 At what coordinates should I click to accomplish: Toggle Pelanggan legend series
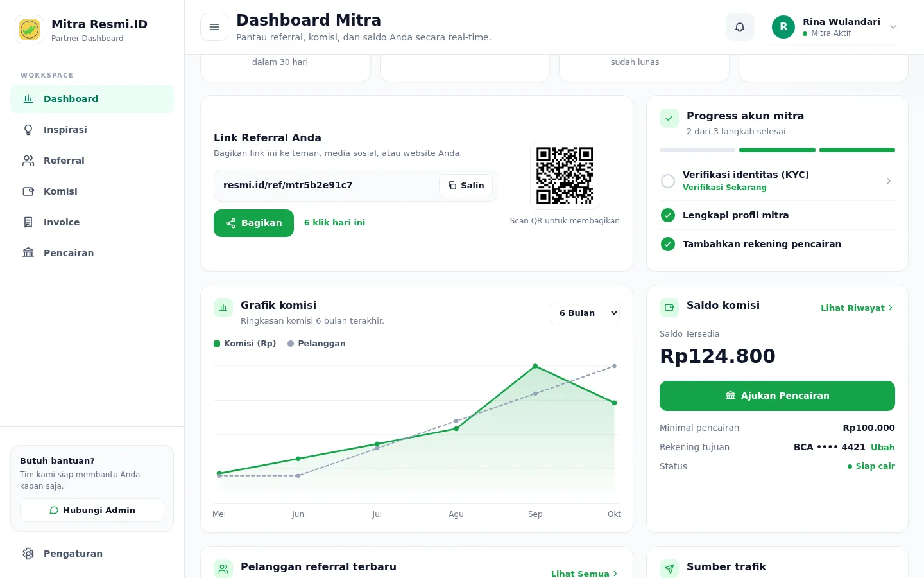coord(317,344)
